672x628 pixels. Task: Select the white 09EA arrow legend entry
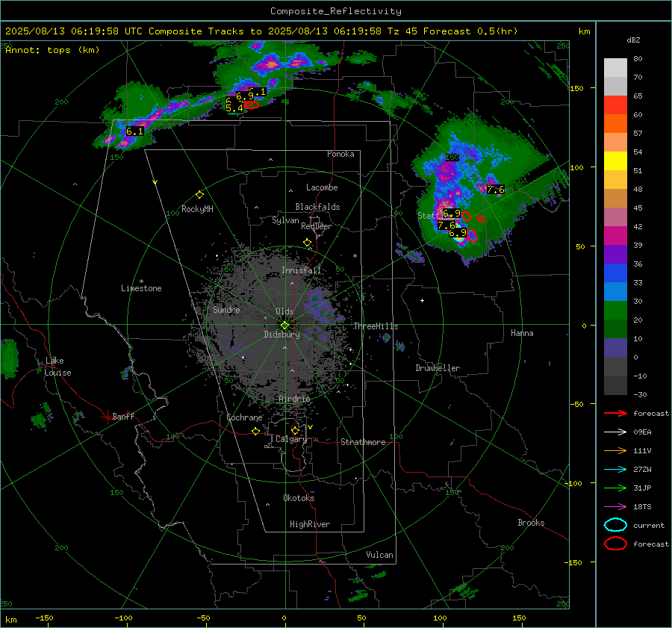click(x=615, y=432)
